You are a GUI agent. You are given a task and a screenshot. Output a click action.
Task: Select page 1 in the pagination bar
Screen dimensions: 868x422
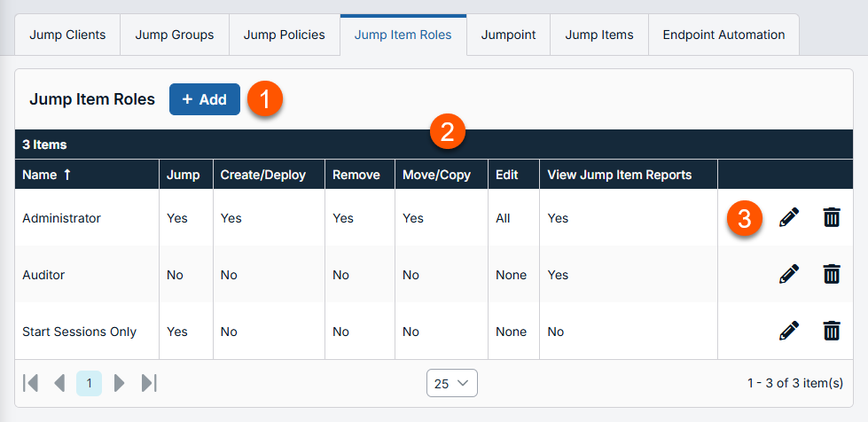89,383
